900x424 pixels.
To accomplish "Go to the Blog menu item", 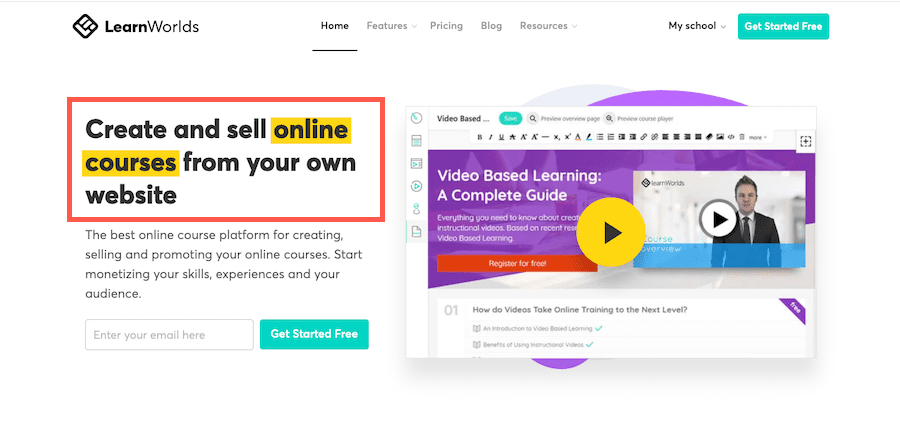I will [x=491, y=26].
